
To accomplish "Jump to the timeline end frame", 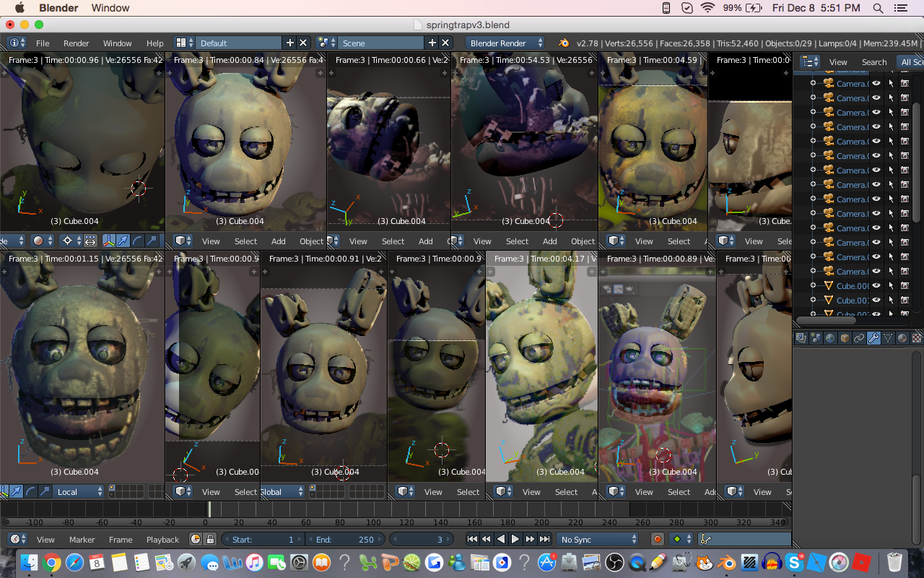I will coord(544,539).
